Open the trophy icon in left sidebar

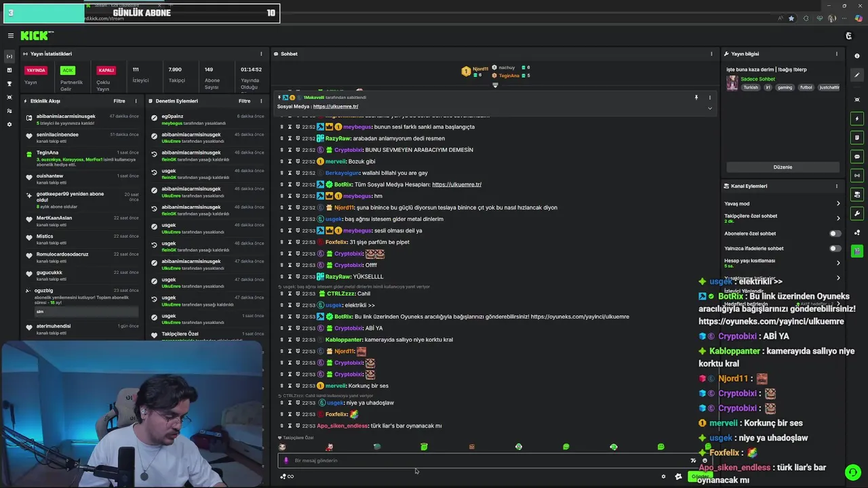click(9, 83)
